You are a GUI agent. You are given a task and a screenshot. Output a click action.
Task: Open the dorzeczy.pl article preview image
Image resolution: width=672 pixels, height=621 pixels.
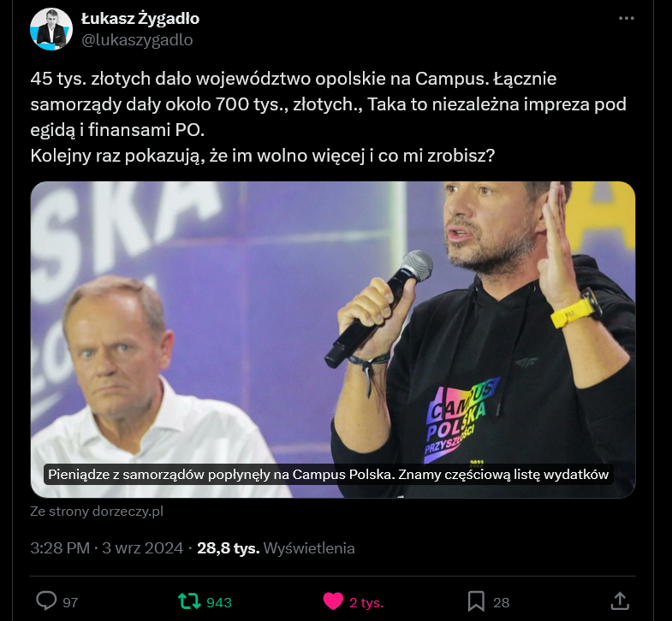pyautogui.click(x=332, y=340)
